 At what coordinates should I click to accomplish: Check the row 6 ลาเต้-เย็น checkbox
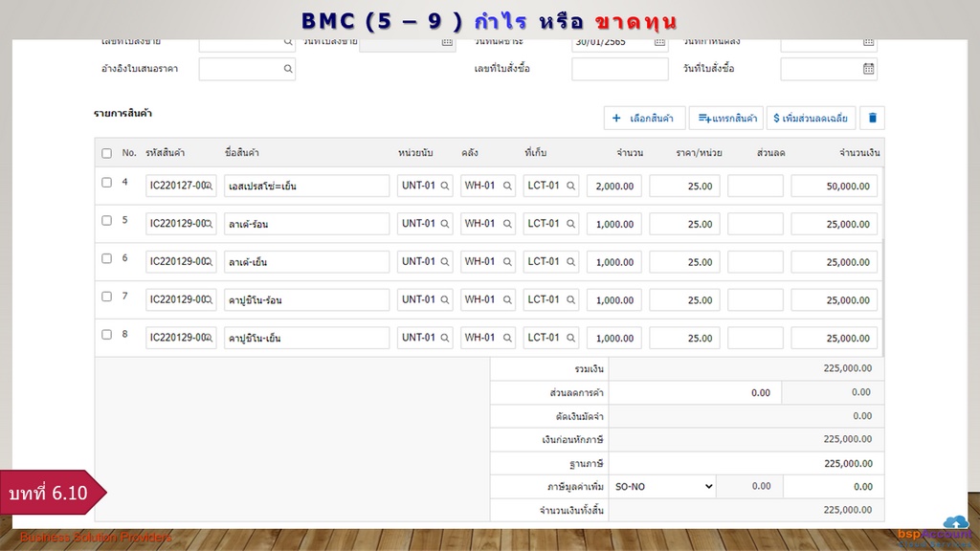(107, 258)
